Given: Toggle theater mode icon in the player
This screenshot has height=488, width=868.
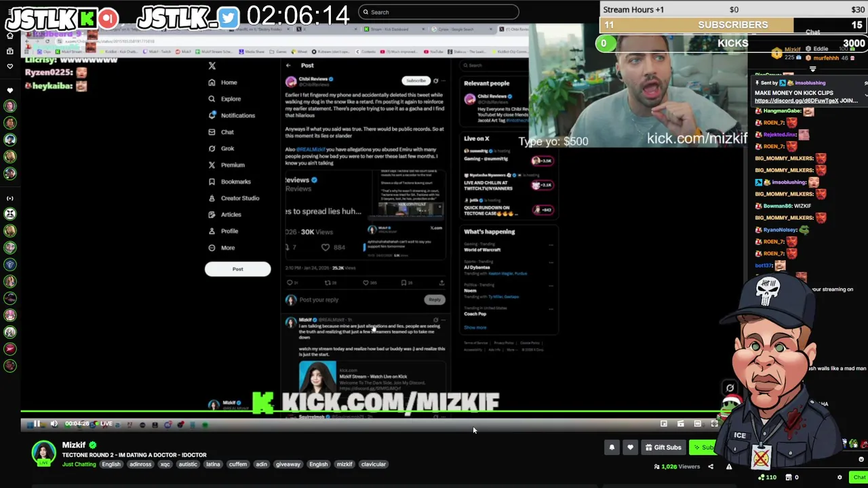Looking at the screenshot, I should point(697,424).
